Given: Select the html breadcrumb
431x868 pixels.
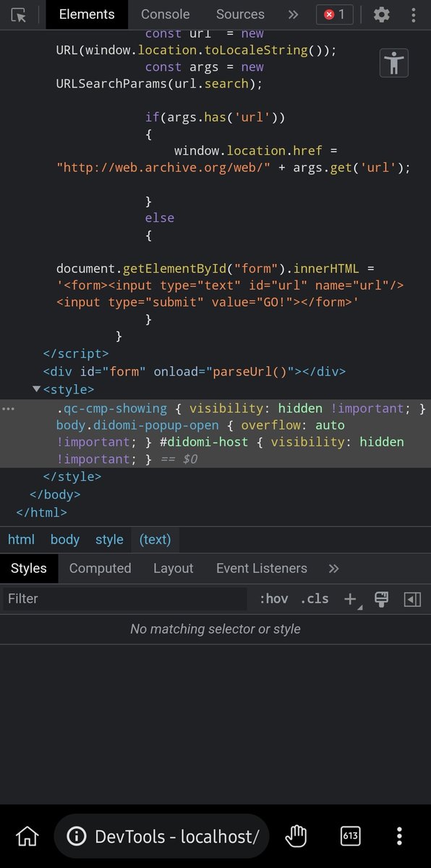Looking at the screenshot, I should [21, 540].
